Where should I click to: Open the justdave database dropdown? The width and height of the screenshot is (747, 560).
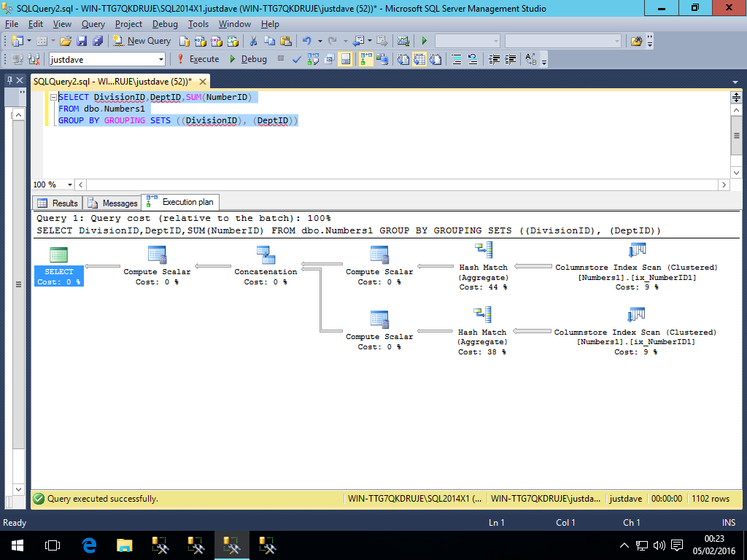161,59
